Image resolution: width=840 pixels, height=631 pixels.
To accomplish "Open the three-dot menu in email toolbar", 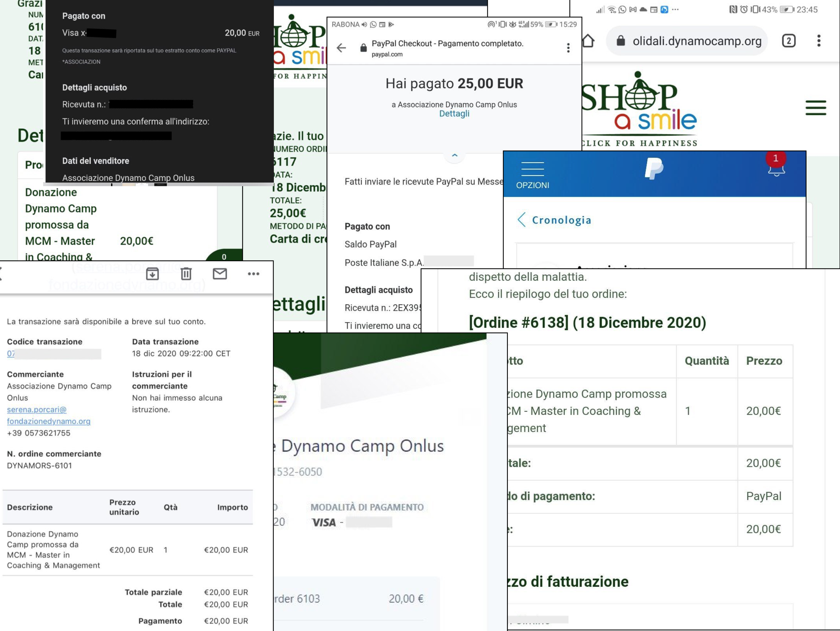I will point(253,273).
